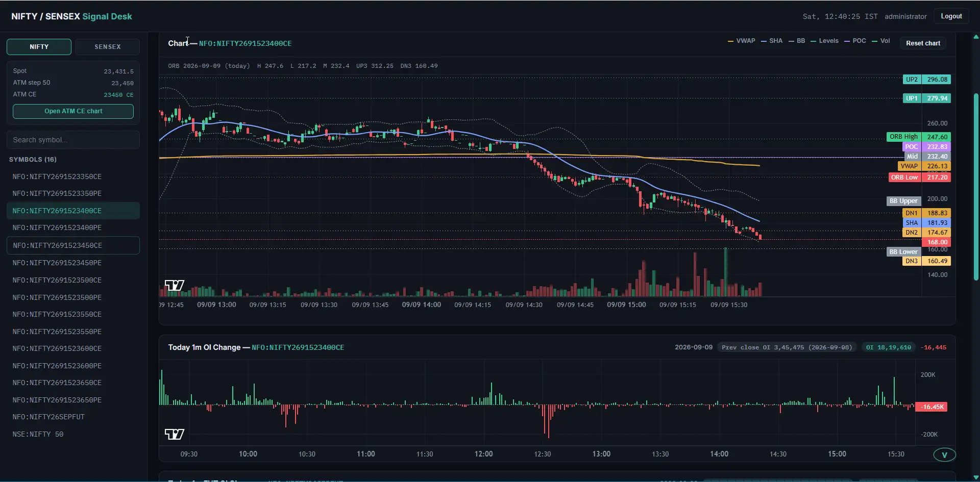Select symbol NFO:NIFTY2691523550PE
This screenshot has width=980, height=482.
click(73, 332)
